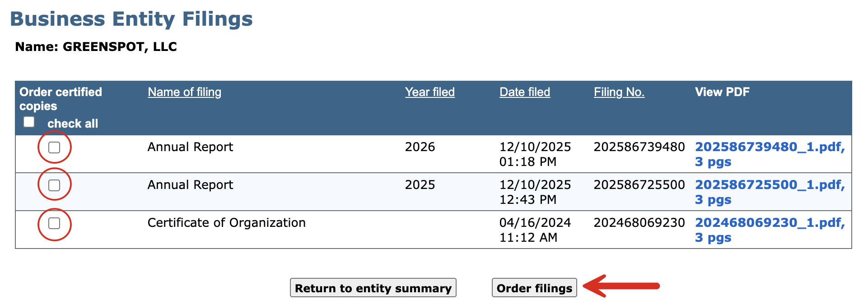Sort table by Filing No. header
This screenshot has height=304, width=868.
[619, 92]
